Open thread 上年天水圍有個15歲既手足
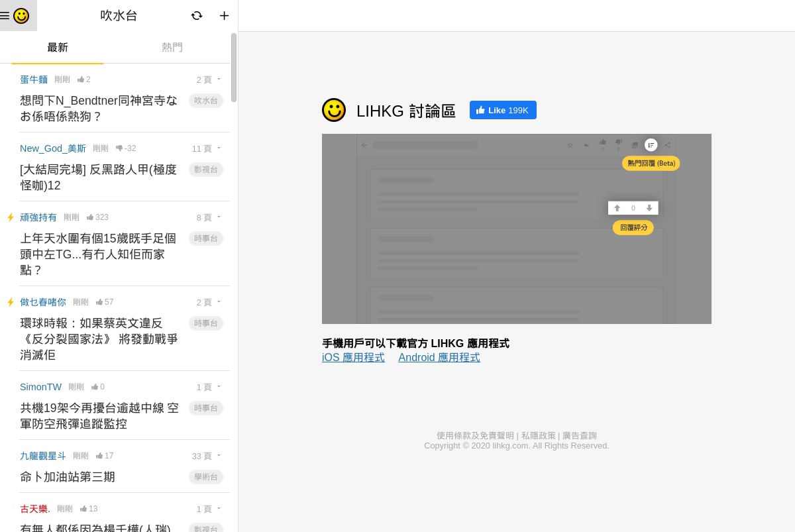 99,254
